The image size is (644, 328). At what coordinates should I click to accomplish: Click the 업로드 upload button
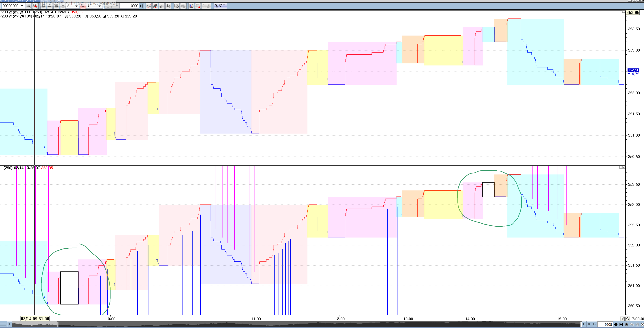[x=220, y=6]
